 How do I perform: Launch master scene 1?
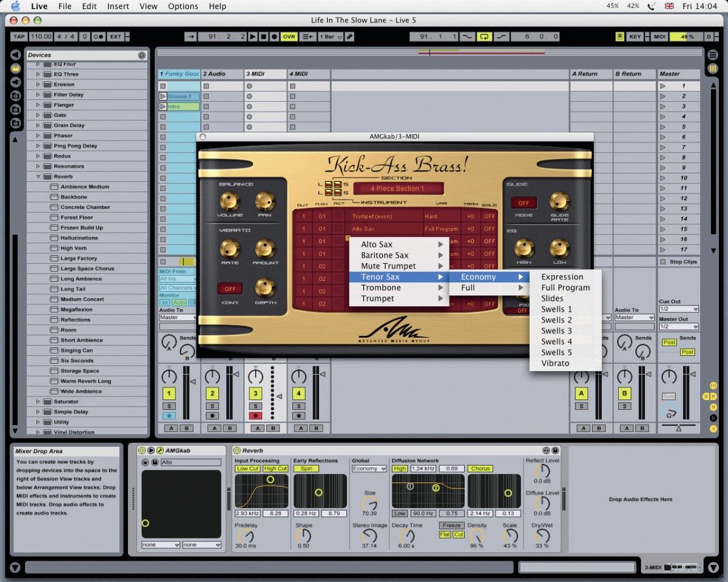tap(662, 86)
